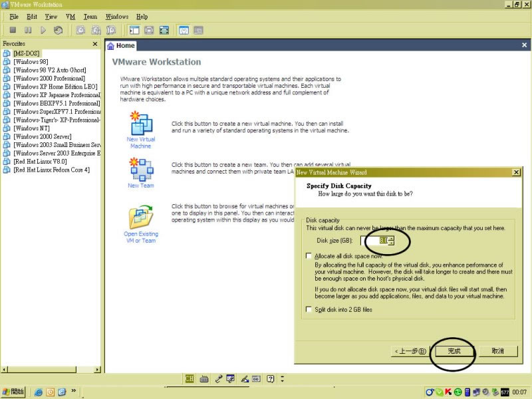Click the 上一步 back button in wizard
Image resolution: width=532 pixels, height=399 pixels.
coord(410,351)
